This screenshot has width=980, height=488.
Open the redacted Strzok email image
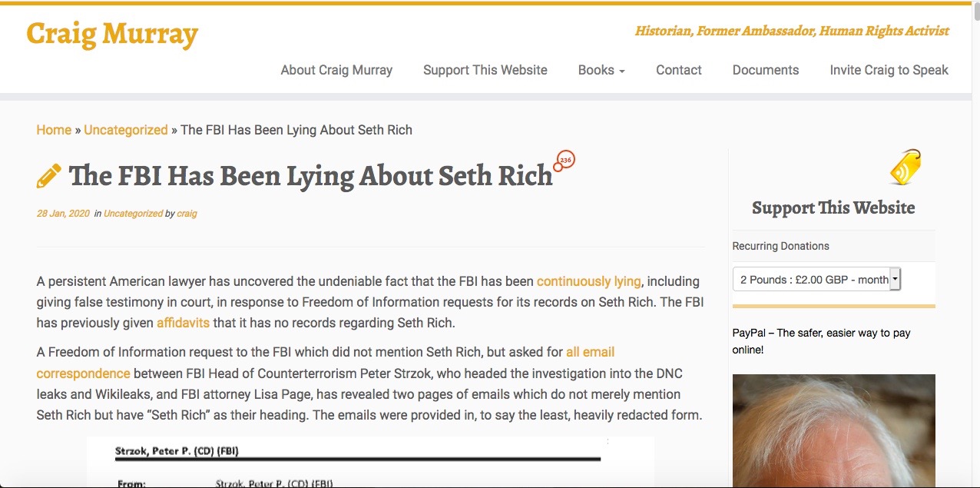pos(370,462)
